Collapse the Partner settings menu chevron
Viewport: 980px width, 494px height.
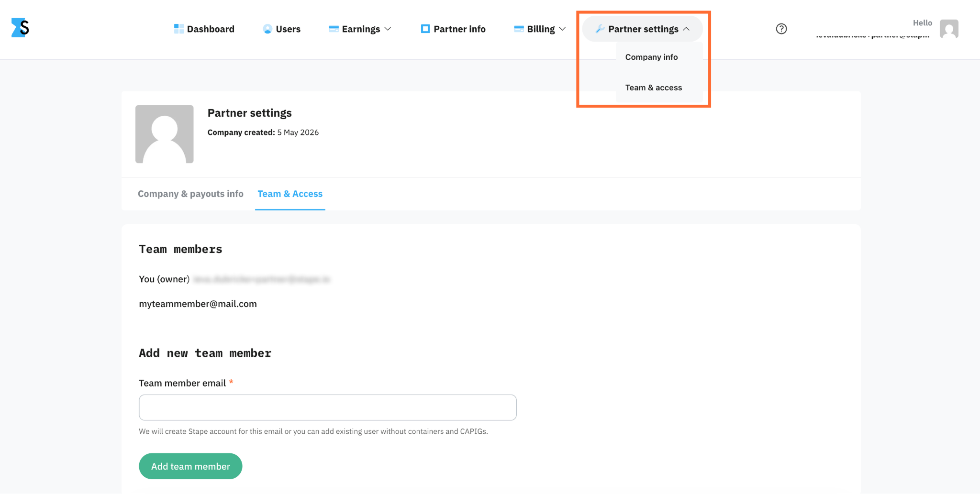(686, 29)
